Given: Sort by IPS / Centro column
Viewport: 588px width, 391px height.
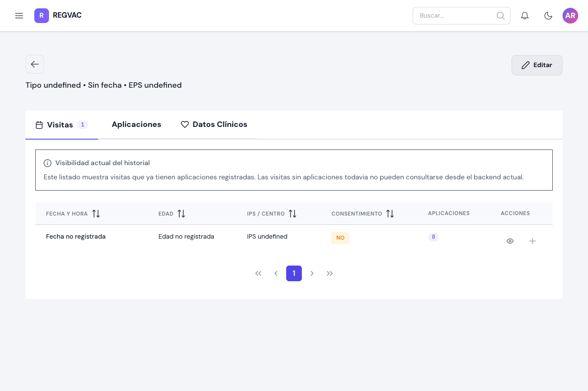Looking at the screenshot, I should (293, 214).
